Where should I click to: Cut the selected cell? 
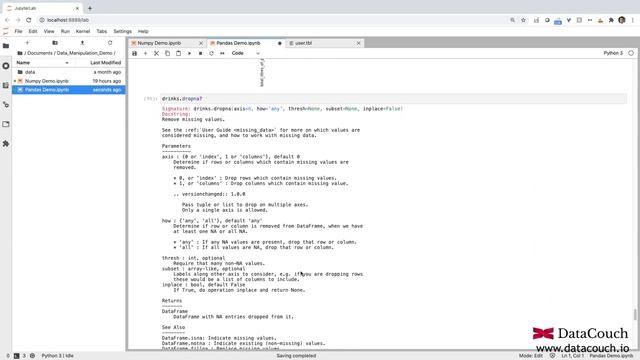coord(156,53)
